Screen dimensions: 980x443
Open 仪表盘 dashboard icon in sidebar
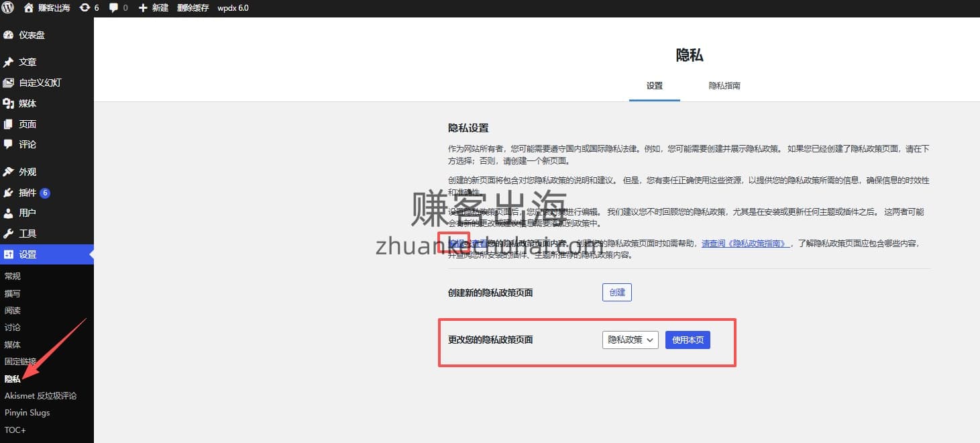coord(9,35)
